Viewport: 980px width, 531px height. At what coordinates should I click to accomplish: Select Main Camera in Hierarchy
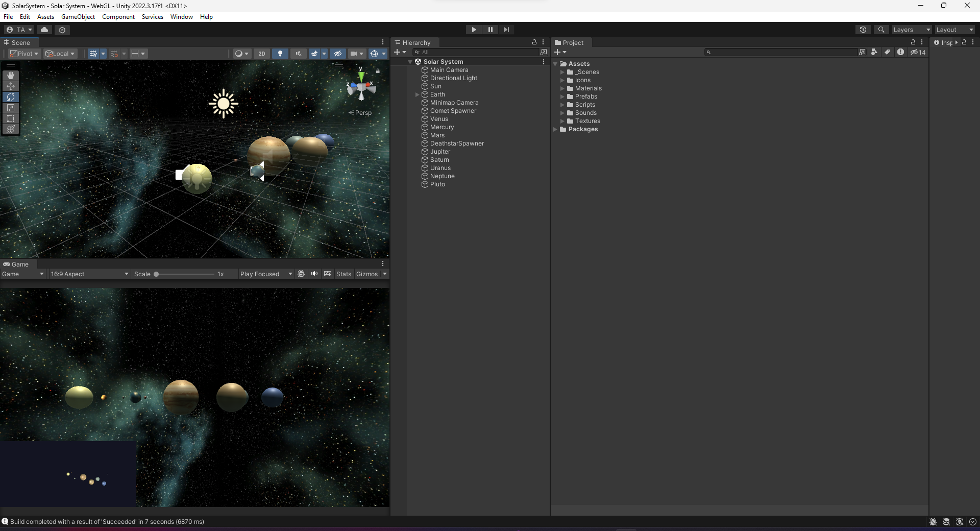click(x=449, y=70)
